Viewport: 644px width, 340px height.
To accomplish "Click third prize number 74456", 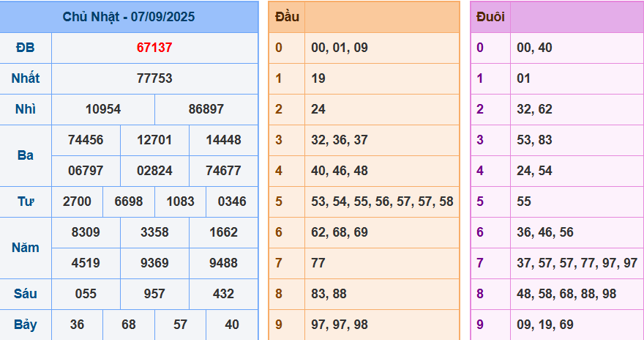I will click(x=86, y=140).
